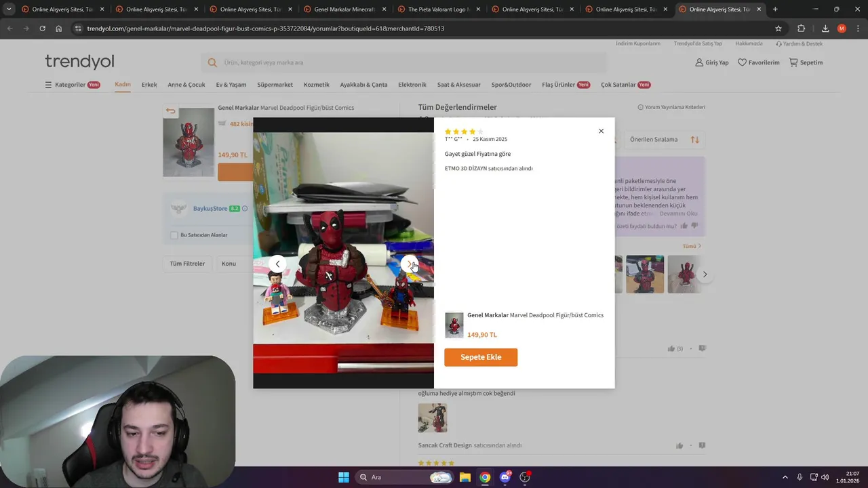Open review image under 'oğluma hediye' comment
Screen dimensions: 868x488
click(x=433, y=418)
